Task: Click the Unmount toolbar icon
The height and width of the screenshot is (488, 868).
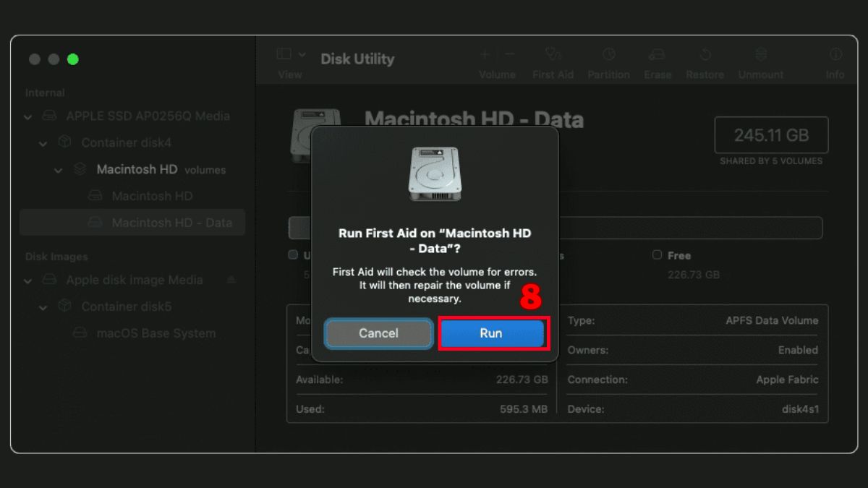Action: point(761,54)
